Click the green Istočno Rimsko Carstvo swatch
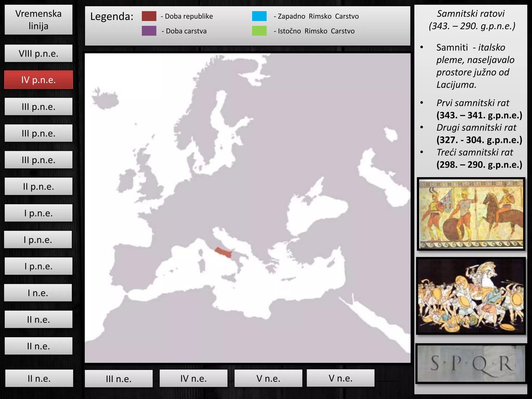This screenshot has height=399, width=532. coord(259,31)
